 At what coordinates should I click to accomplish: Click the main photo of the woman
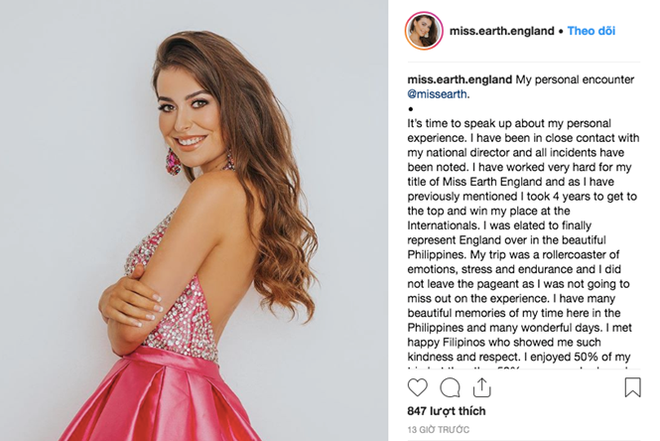click(x=194, y=220)
